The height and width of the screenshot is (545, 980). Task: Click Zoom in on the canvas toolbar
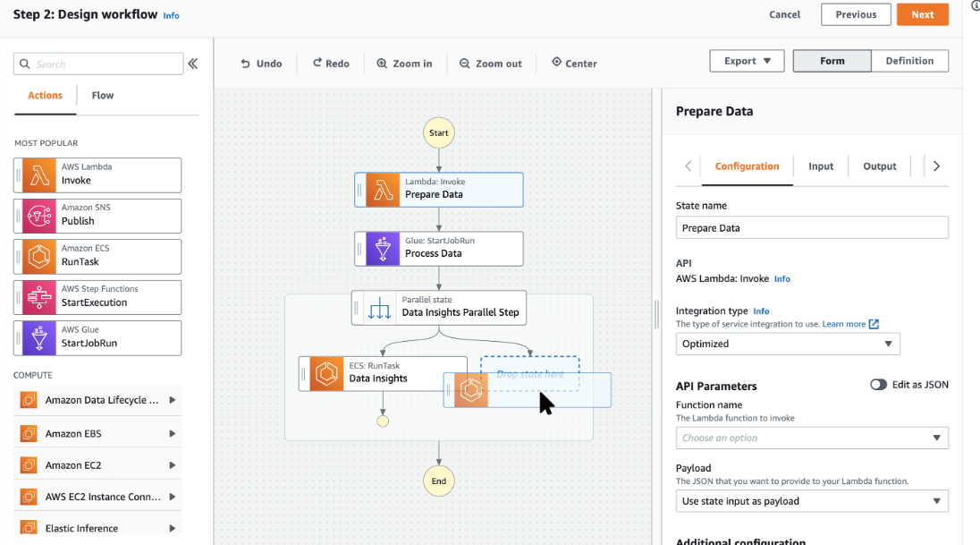(x=404, y=64)
